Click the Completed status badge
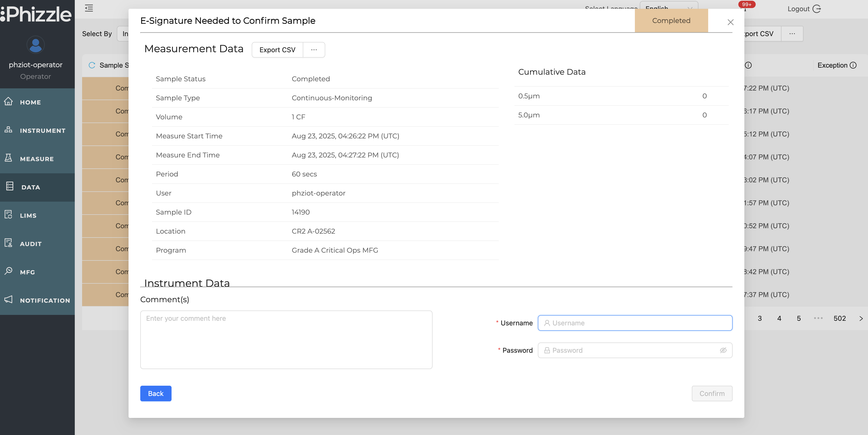This screenshot has width=868, height=435. [x=671, y=21]
